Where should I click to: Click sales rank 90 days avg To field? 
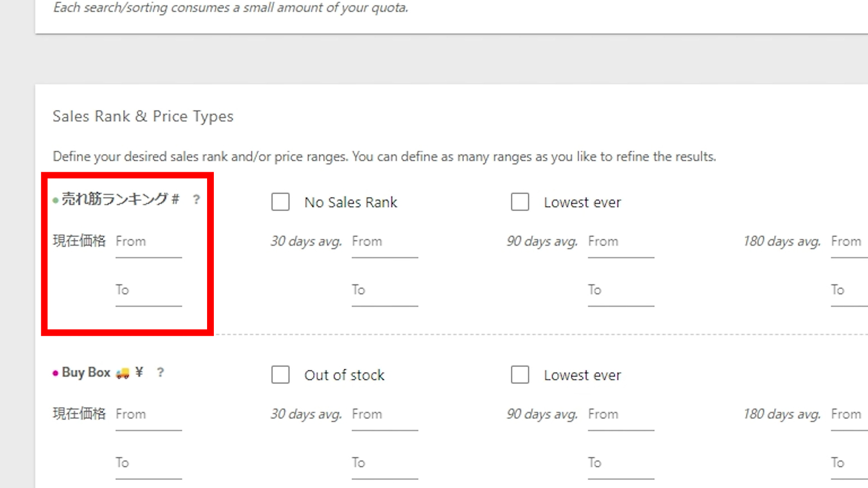(x=621, y=291)
